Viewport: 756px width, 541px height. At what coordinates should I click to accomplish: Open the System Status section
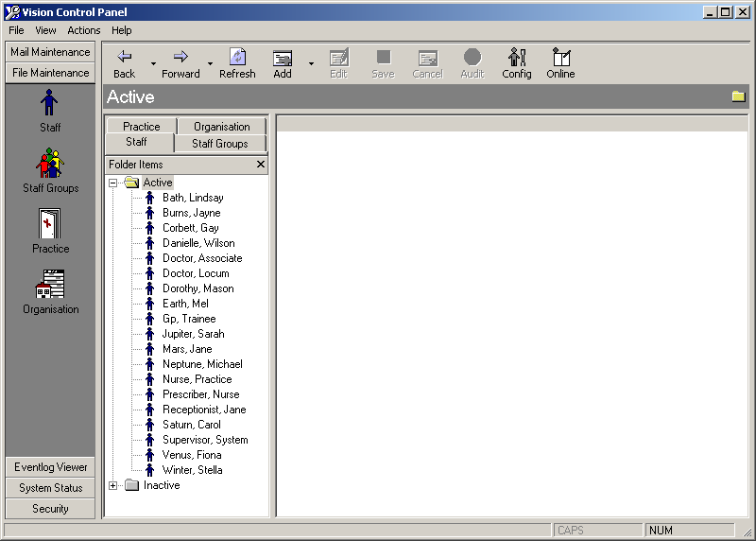click(x=50, y=488)
